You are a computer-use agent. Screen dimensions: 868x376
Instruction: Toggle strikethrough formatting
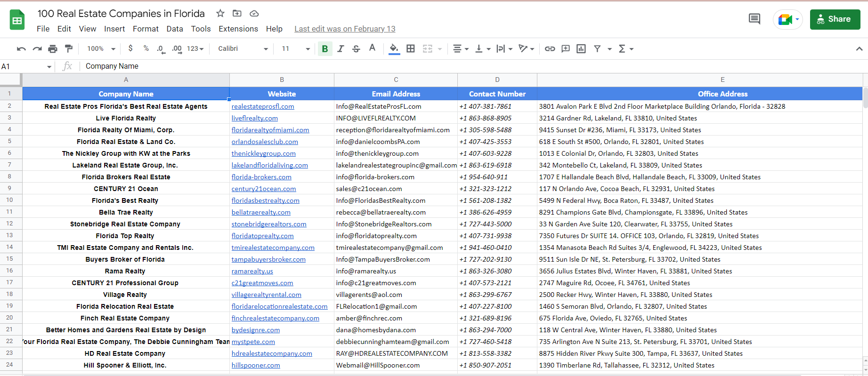click(356, 49)
